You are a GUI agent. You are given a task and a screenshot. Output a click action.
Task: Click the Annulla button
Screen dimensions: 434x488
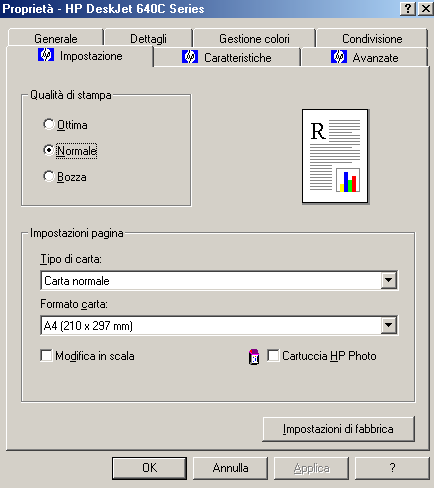point(230,468)
